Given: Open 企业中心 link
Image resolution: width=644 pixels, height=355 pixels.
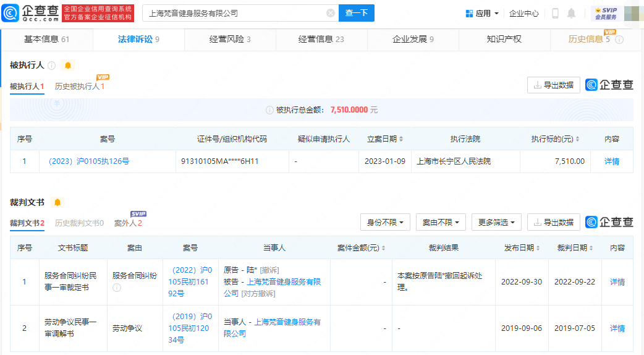Looking at the screenshot, I should 523,13.
